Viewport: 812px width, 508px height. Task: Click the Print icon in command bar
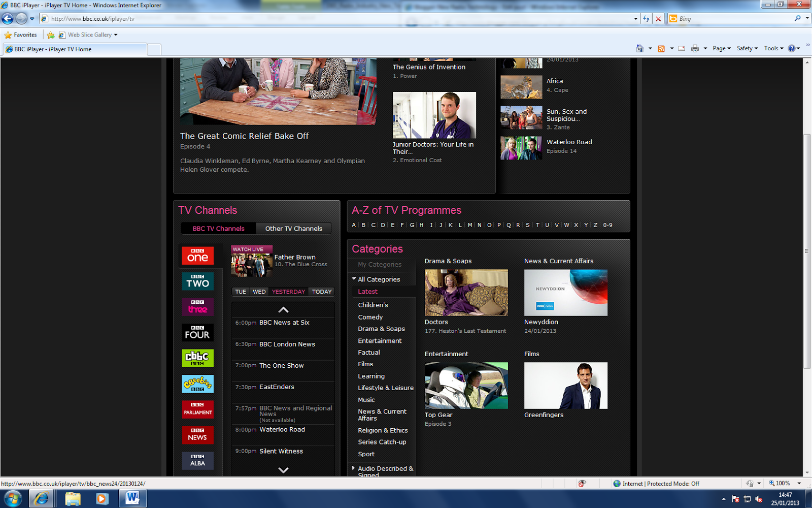[695, 48]
